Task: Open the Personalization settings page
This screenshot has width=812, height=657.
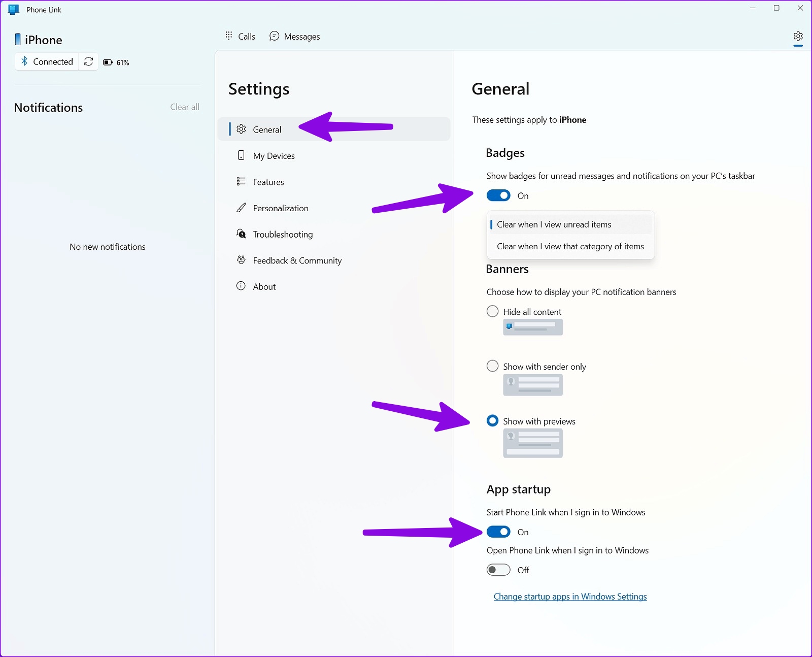Action: [x=334, y=208]
